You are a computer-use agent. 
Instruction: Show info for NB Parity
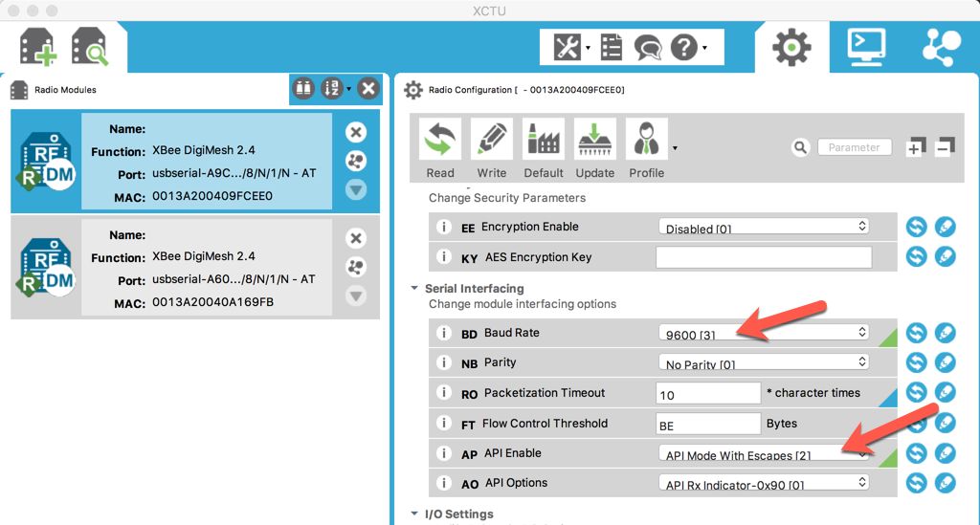coord(444,362)
